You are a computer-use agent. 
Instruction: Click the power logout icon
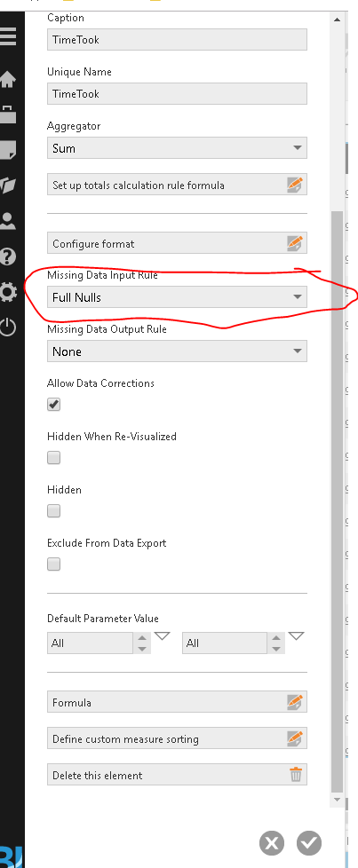8,327
